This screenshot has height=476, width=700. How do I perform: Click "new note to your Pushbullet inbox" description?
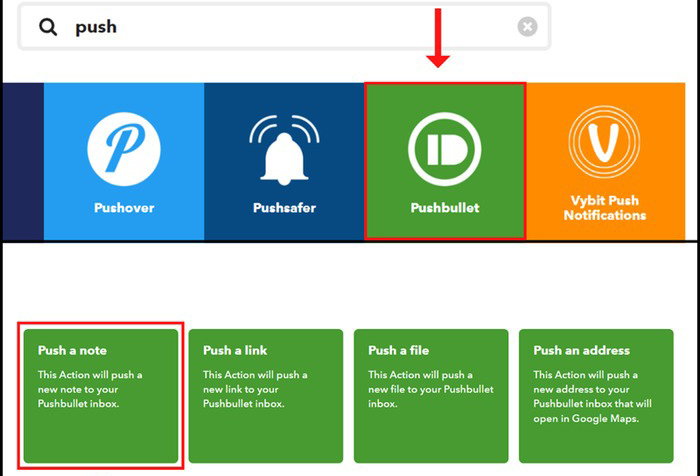(78, 397)
